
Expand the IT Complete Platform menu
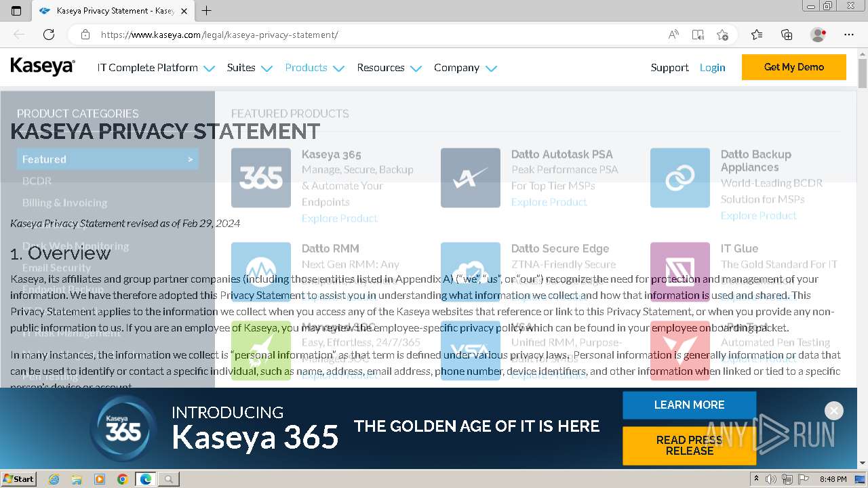click(x=156, y=68)
